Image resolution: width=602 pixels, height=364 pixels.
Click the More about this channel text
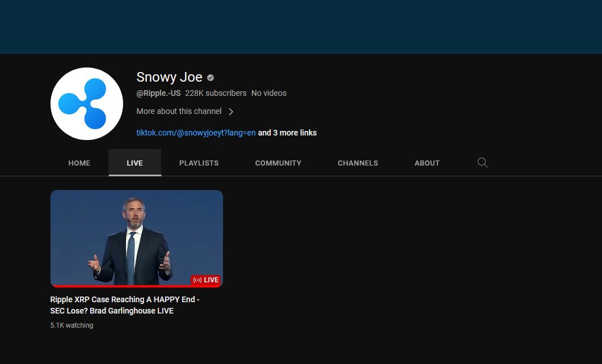179,111
